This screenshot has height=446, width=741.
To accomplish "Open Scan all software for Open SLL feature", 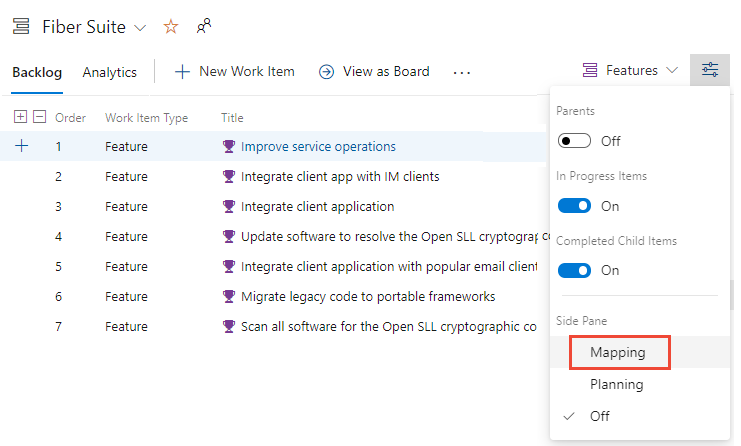I will pyautogui.click(x=388, y=326).
